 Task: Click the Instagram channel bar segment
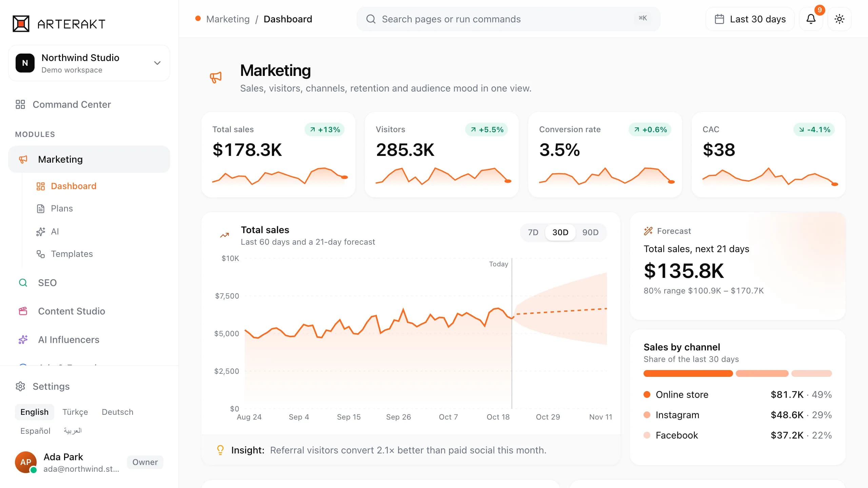tap(762, 373)
